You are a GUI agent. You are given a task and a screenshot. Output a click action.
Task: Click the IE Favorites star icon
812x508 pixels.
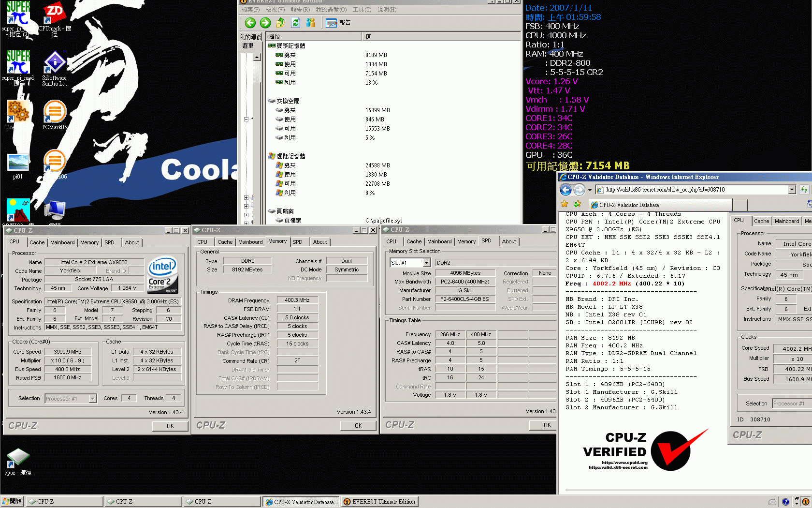[565, 204]
